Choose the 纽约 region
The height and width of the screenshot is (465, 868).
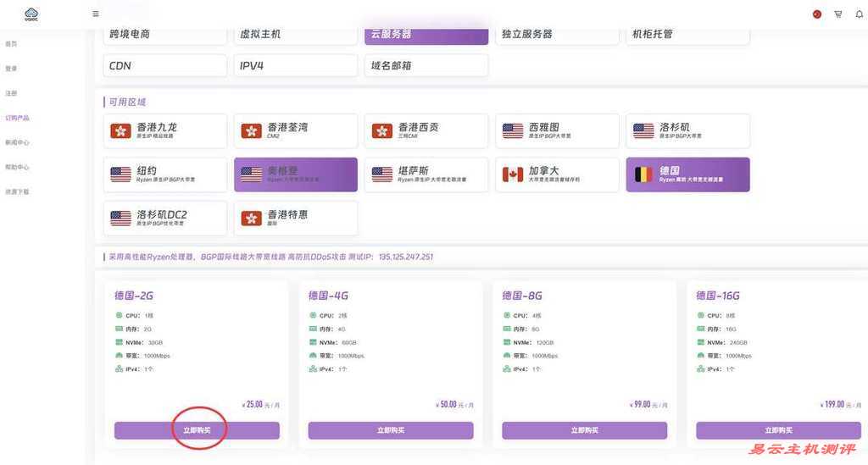(x=165, y=174)
